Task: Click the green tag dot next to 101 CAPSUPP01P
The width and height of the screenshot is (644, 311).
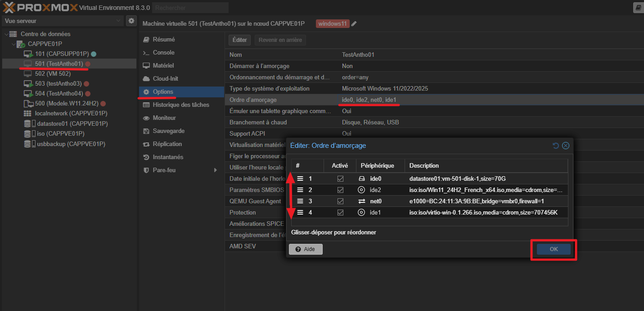Action: 94,54
